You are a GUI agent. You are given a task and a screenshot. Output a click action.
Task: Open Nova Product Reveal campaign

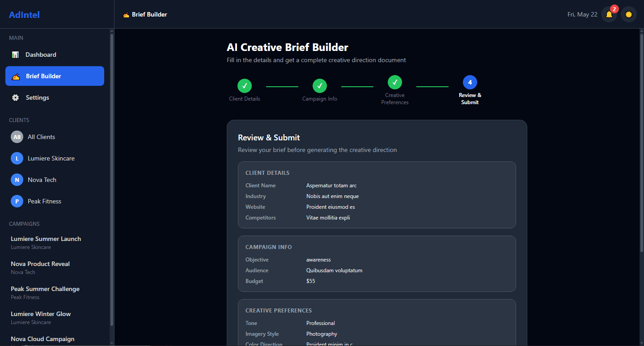(55, 268)
